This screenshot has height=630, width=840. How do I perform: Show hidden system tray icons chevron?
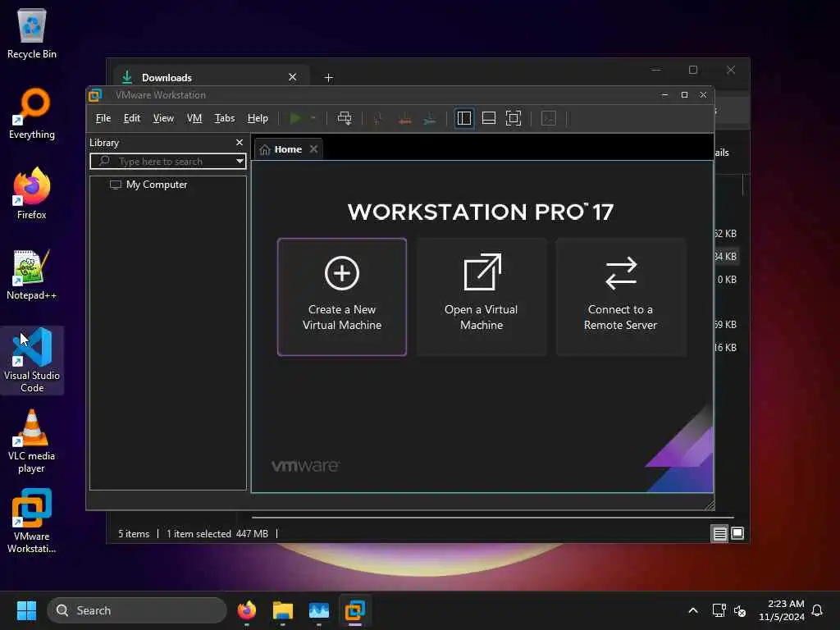692,610
